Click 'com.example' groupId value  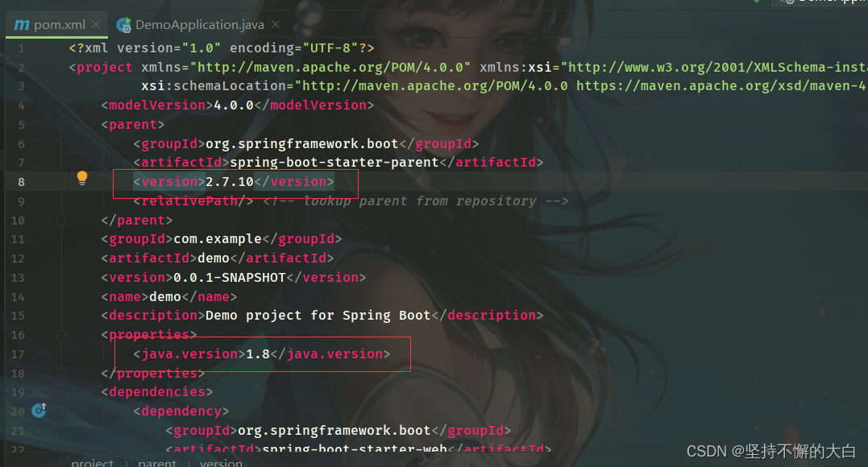pyautogui.click(x=217, y=239)
